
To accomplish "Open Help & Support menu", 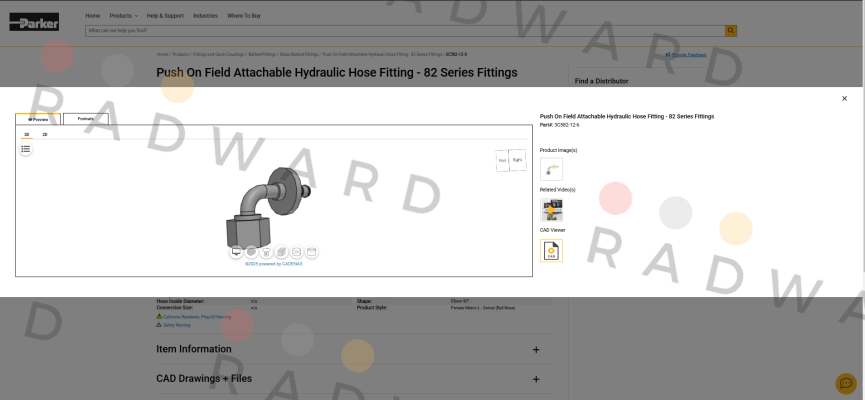I will click(165, 16).
